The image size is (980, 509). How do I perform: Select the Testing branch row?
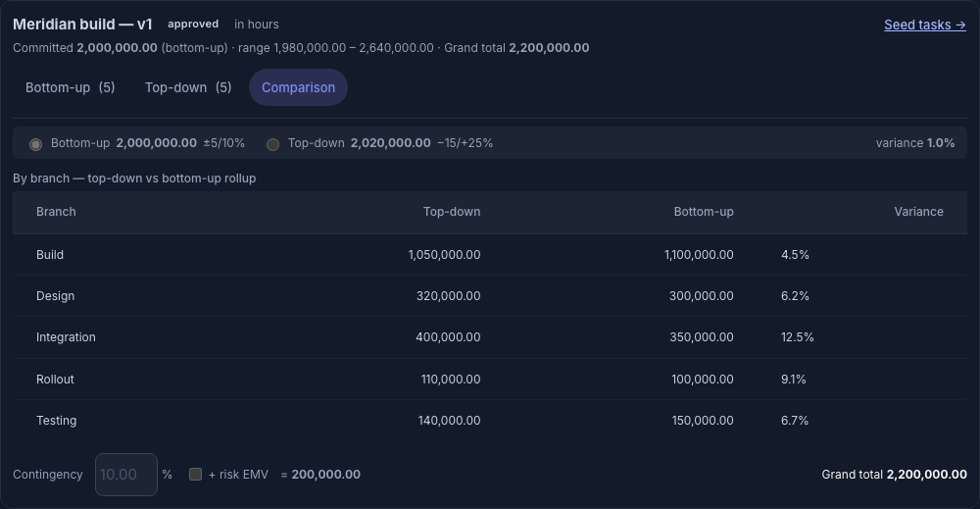coord(490,421)
